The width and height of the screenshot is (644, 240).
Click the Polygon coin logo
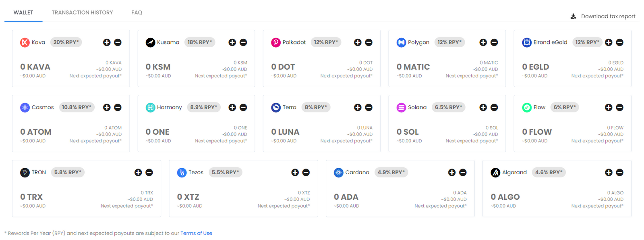[401, 42]
